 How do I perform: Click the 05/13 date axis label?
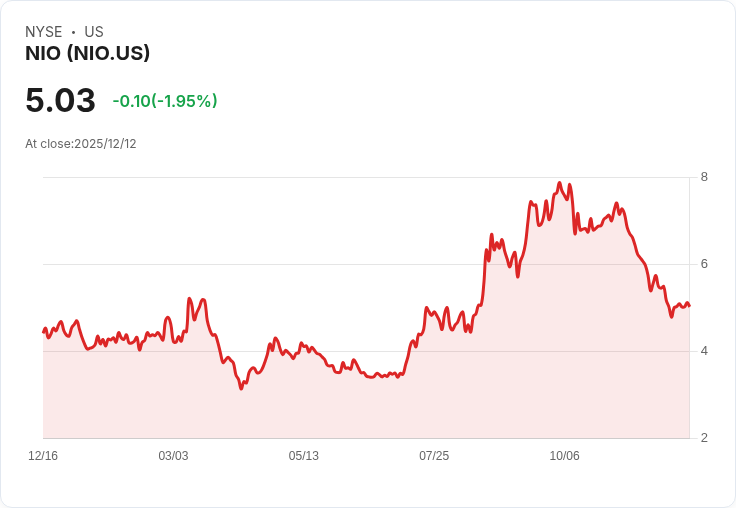click(304, 455)
